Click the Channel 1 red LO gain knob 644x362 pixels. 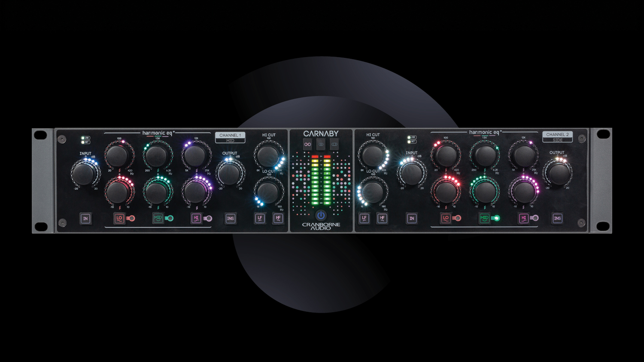coord(118,193)
